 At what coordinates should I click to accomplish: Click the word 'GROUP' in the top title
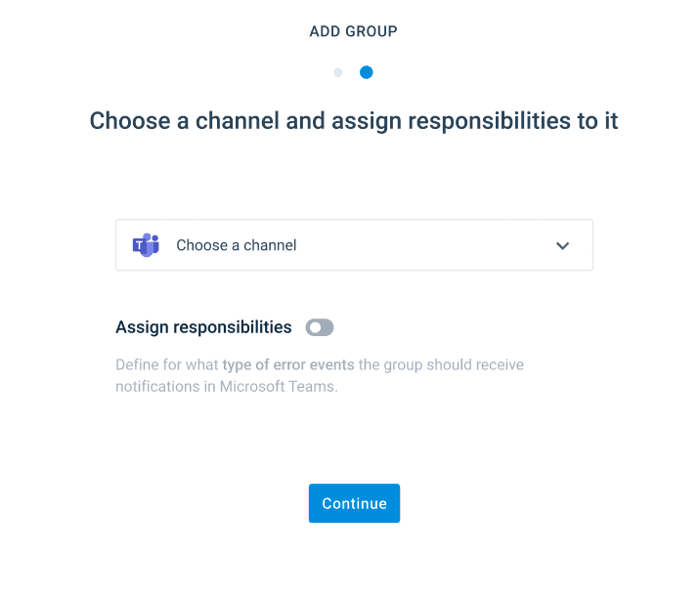click(371, 31)
